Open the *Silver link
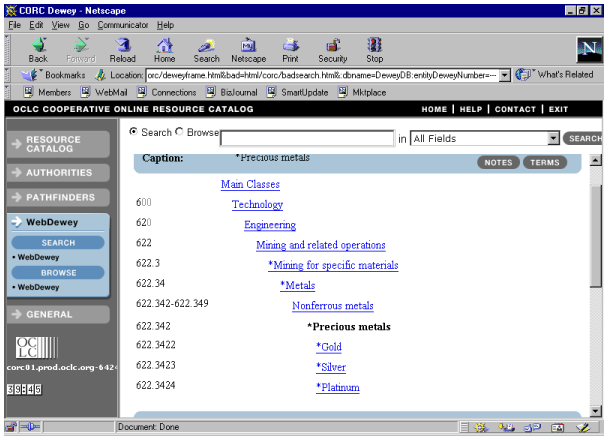609x443 pixels. coord(331,367)
